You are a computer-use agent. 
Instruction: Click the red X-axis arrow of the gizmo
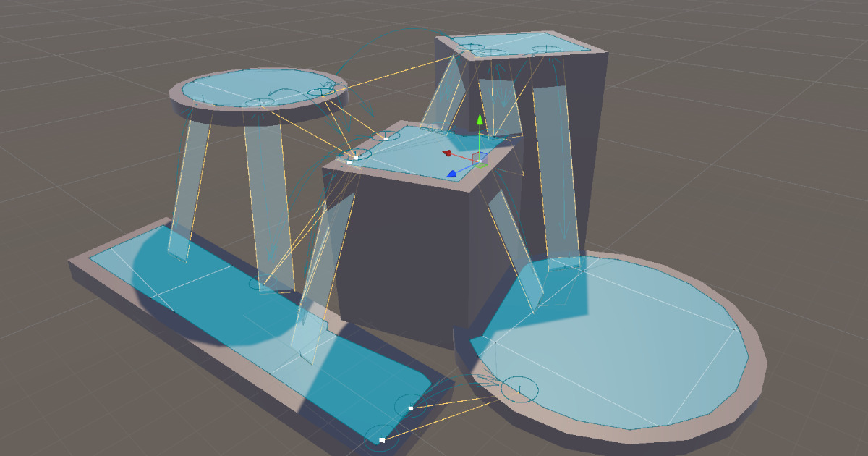click(x=448, y=153)
